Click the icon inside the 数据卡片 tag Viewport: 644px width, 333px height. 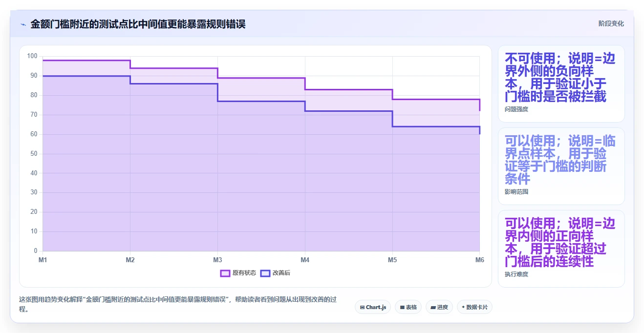point(463,307)
